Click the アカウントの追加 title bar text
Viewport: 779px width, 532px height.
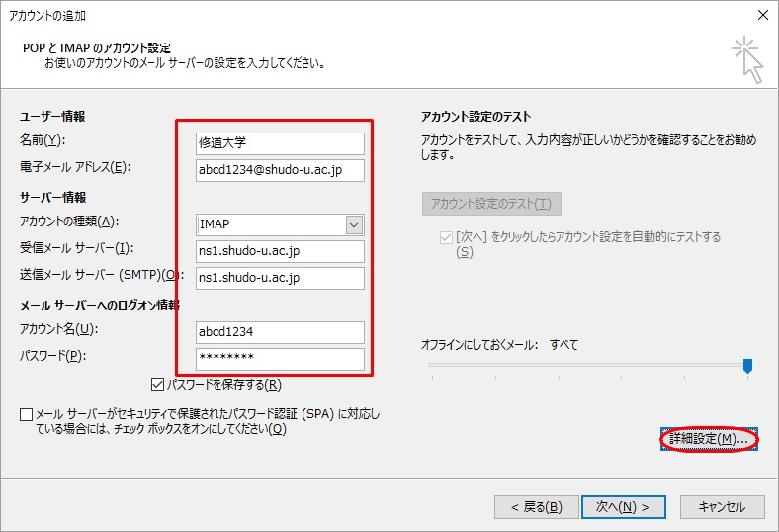(47, 15)
